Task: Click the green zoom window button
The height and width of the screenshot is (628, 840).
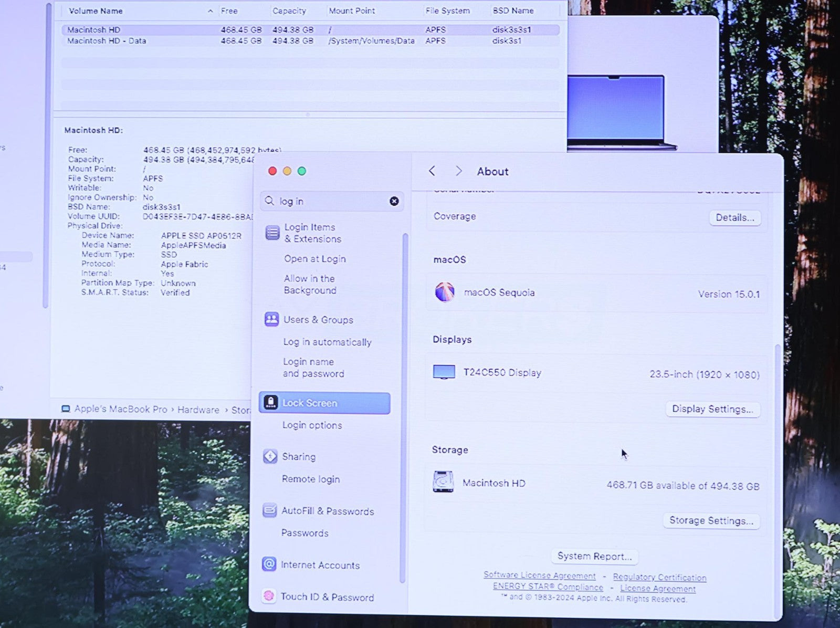Action: pos(302,171)
